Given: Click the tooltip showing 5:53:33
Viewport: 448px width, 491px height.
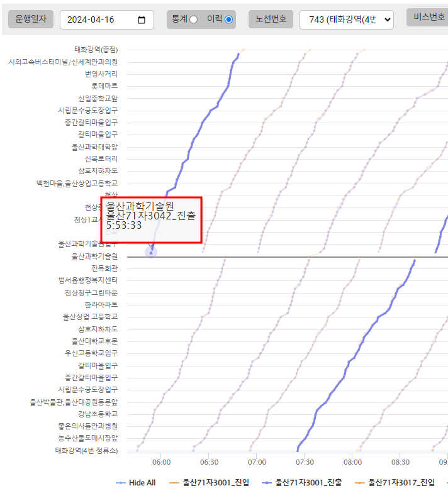Looking at the screenshot, I should [151, 220].
